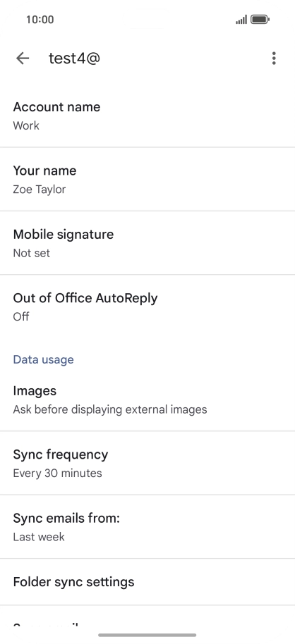The width and height of the screenshot is (295, 644).
Task: Open Mobile signature setting
Action: (x=147, y=242)
